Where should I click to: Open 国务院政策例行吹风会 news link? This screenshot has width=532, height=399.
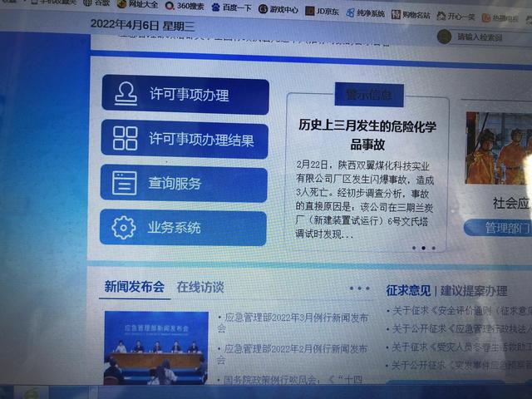pyautogui.click(x=290, y=380)
